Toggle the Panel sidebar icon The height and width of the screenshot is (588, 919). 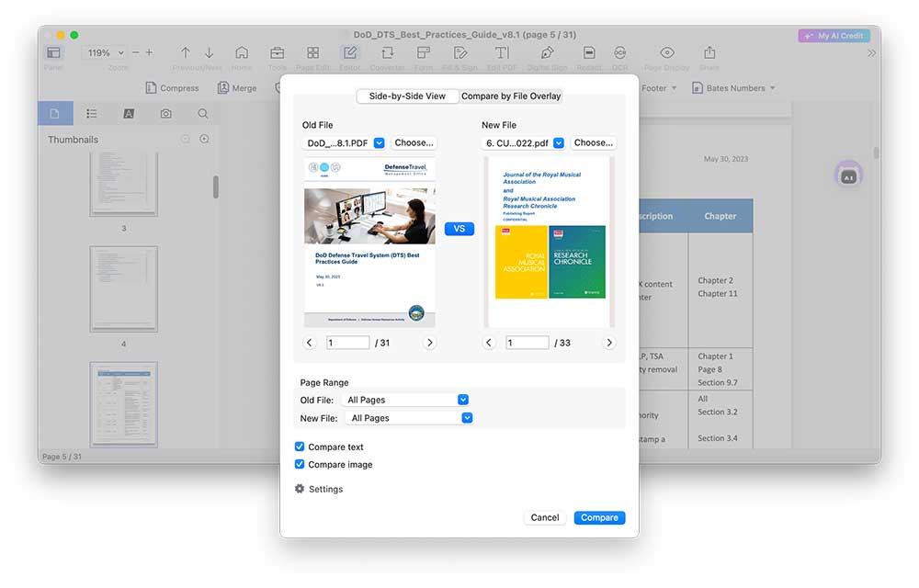point(53,52)
